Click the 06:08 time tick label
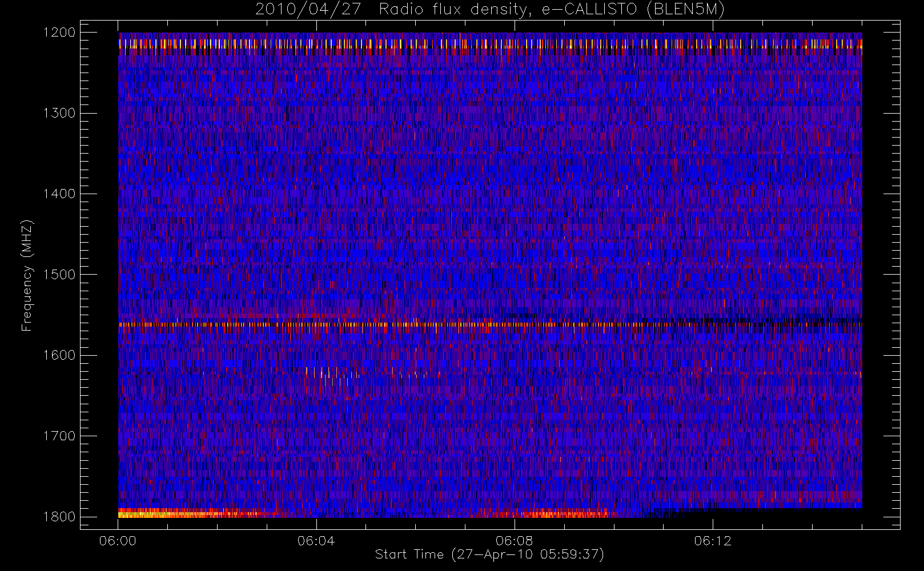The height and width of the screenshot is (571, 924). pyautogui.click(x=514, y=541)
